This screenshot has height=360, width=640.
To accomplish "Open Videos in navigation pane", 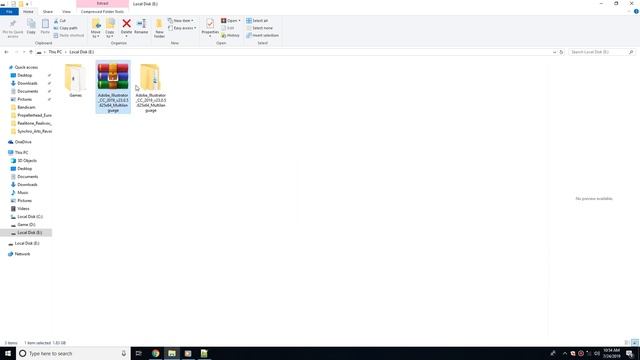I will tap(23, 209).
